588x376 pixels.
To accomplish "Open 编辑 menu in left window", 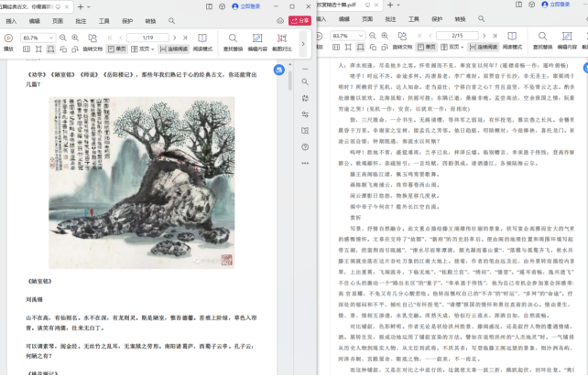I will [x=35, y=21].
